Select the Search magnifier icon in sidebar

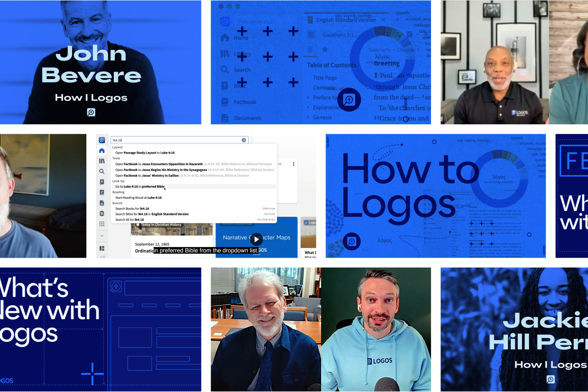click(x=102, y=171)
